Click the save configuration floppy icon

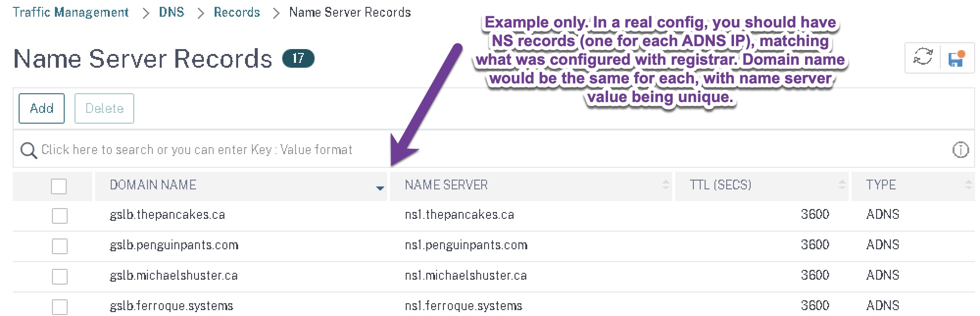tap(956, 58)
